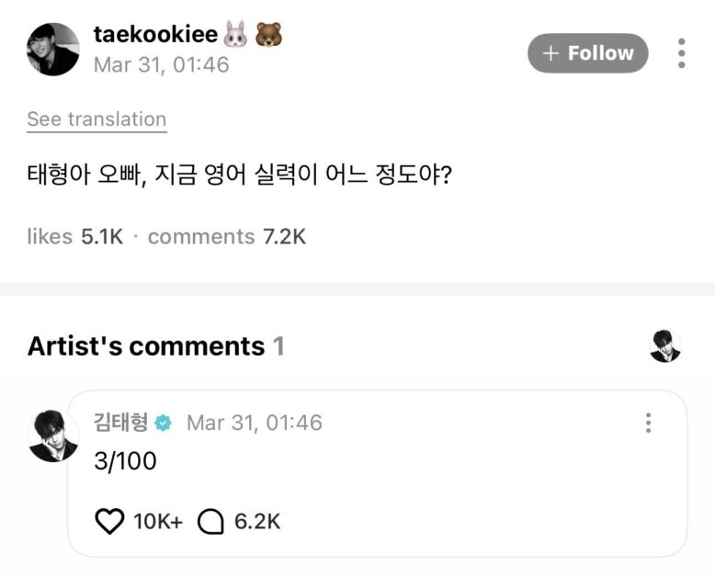This screenshot has height=588, width=715.
Task: Click the 10K+ like count on the comment
Action: click(x=158, y=522)
